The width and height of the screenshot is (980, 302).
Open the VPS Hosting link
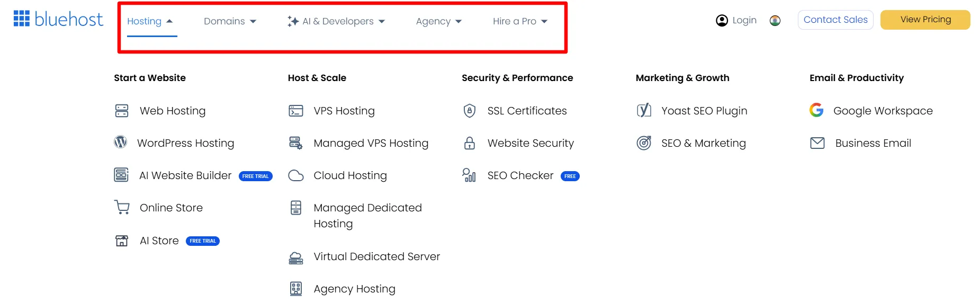(344, 111)
